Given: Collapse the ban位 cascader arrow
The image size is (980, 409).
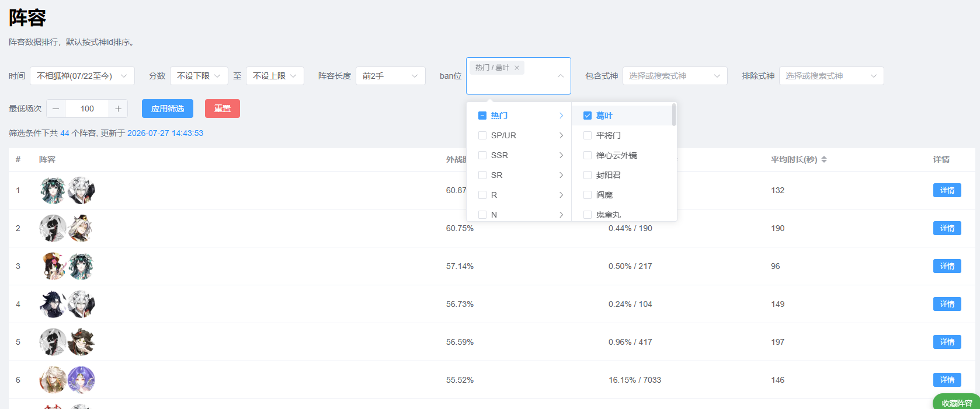Looking at the screenshot, I should click(561, 76).
